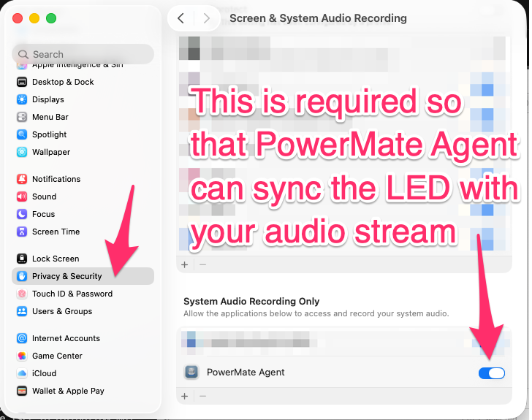Open Focus settings

83,214
